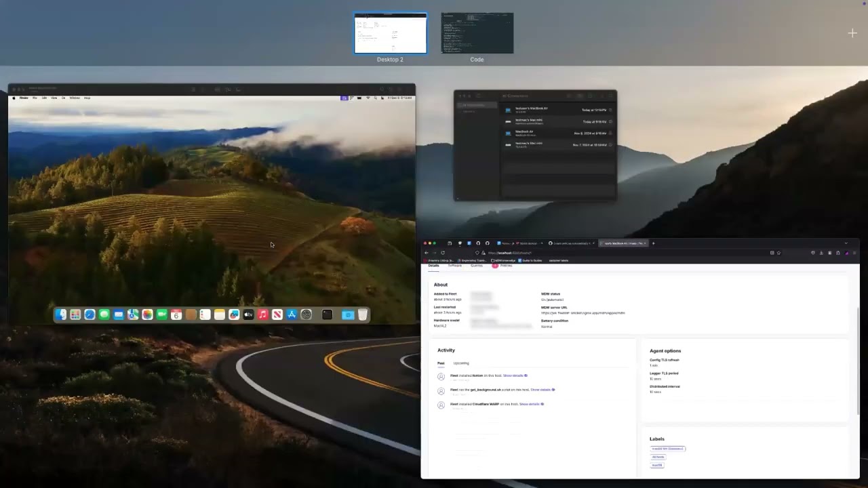This screenshot has height=488, width=868.
Task: Open Notes in the remote screen's Dock
Action: click(220, 314)
